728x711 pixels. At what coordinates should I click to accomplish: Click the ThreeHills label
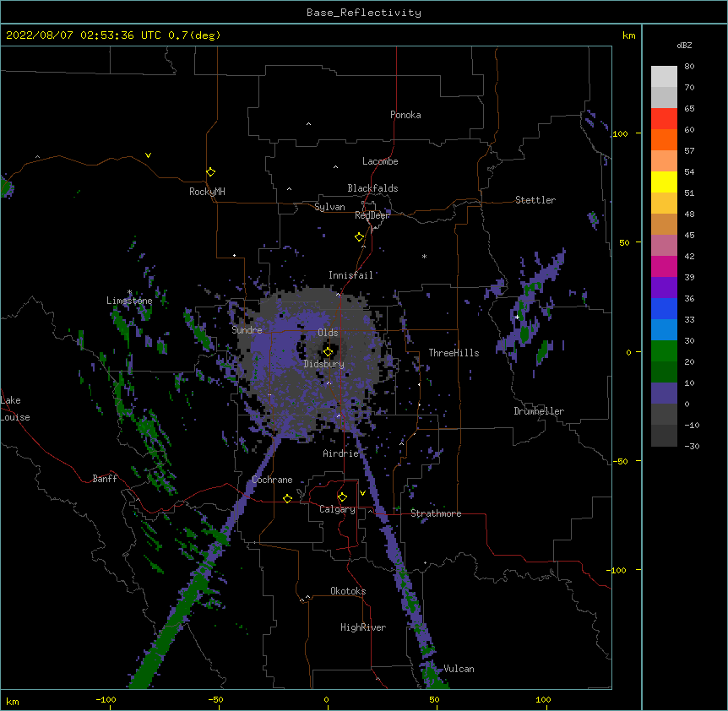[x=454, y=353]
